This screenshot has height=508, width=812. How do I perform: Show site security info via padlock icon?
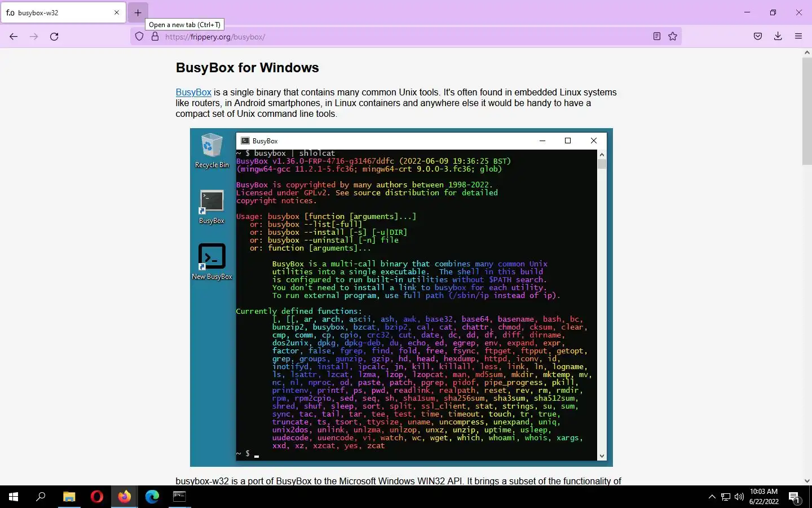[155, 37]
